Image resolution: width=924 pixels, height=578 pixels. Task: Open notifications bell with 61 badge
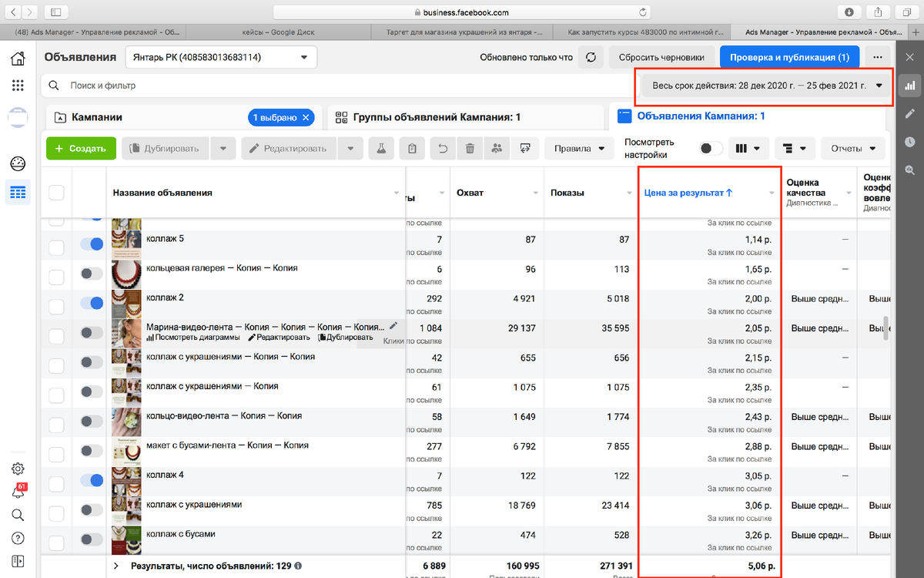18,492
